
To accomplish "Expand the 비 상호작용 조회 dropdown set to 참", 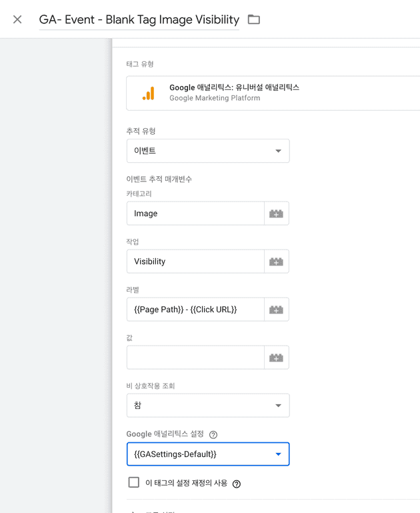I will coord(208,406).
